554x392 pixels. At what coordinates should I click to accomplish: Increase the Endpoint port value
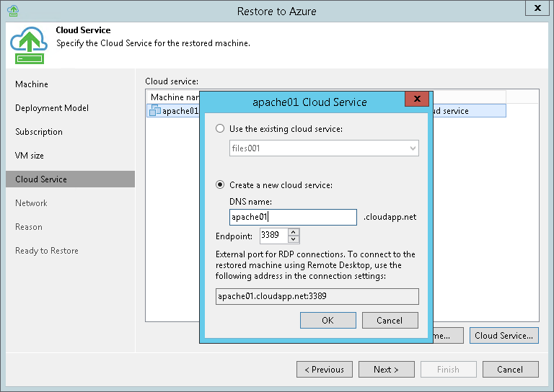[x=294, y=232]
